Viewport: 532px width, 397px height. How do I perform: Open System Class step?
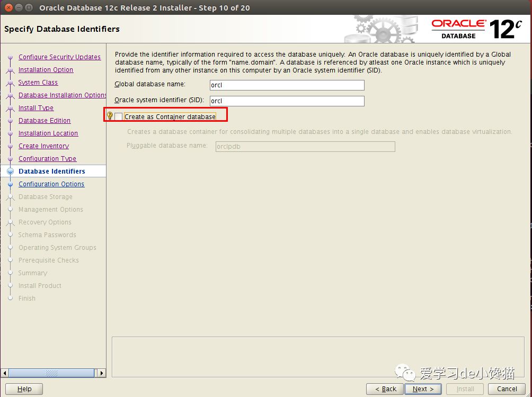pos(38,83)
